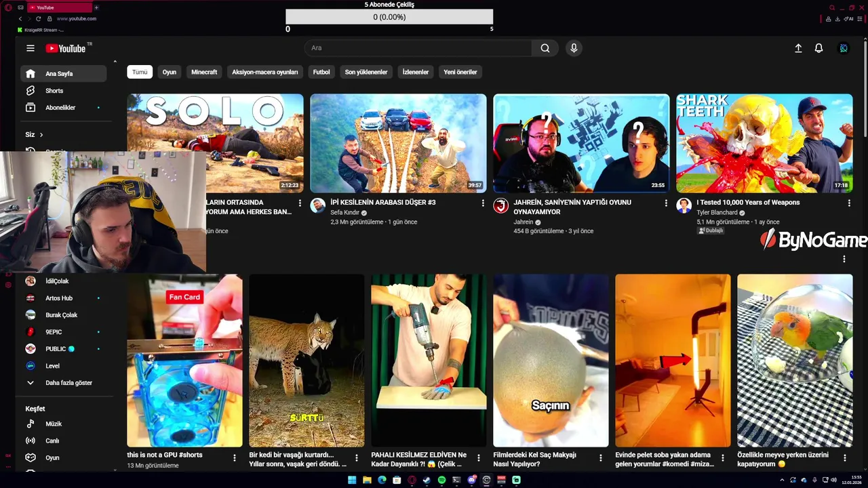The image size is (868, 488).
Task: Open File Explorer from taskbar
Action: click(x=367, y=480)
